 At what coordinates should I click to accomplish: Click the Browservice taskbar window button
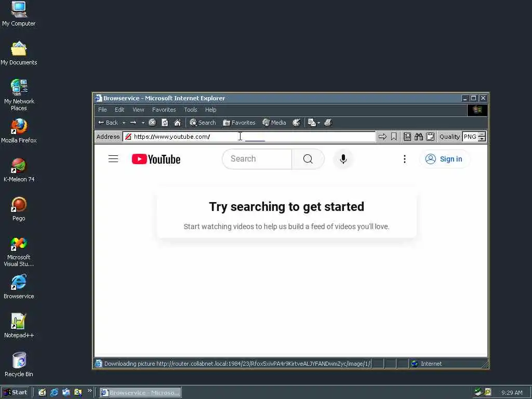tap(140, 393)
